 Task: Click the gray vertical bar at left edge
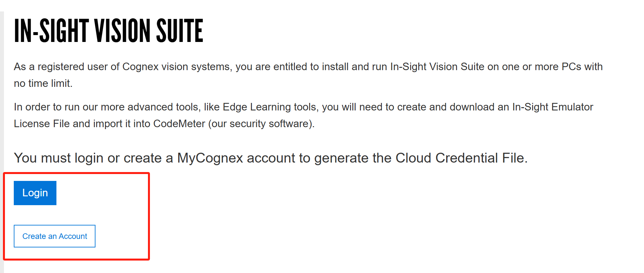point(2,131)
